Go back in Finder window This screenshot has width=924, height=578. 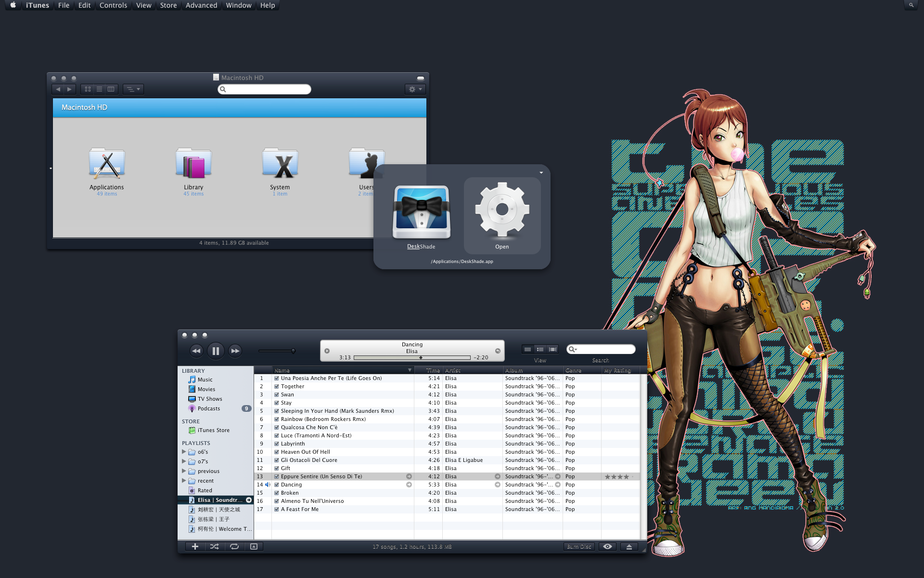point(58,89)
